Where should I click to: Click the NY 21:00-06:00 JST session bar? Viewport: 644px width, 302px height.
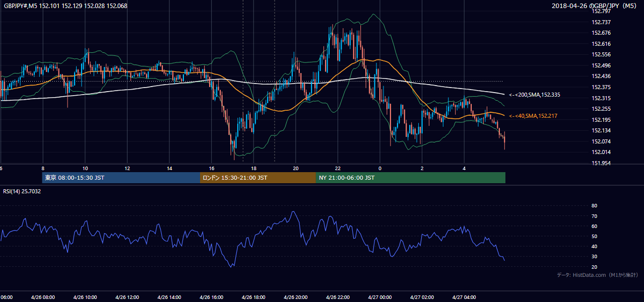coord(411,178)
